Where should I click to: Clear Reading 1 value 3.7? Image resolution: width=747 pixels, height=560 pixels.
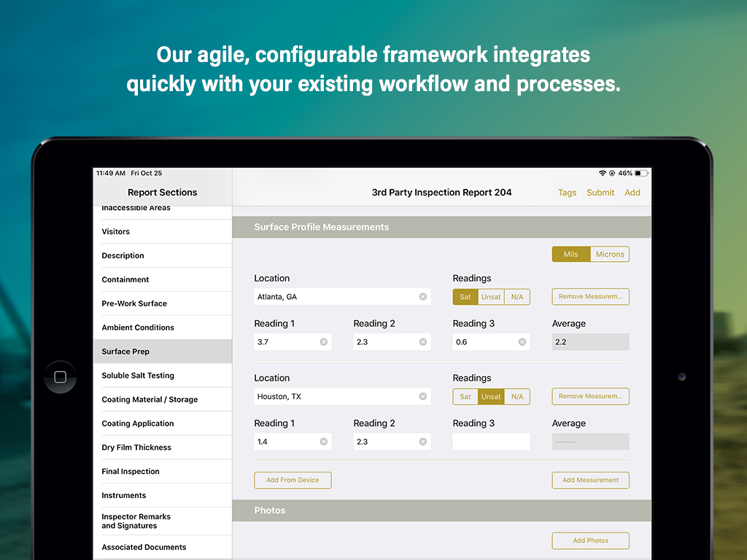[x=323, y=342]
